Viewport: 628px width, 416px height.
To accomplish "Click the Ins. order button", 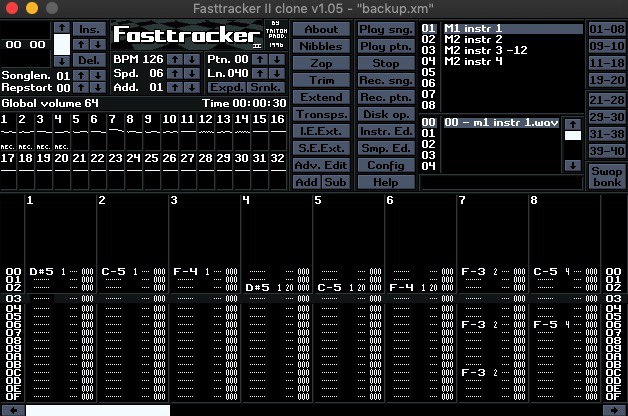I will tap(90, 29).
